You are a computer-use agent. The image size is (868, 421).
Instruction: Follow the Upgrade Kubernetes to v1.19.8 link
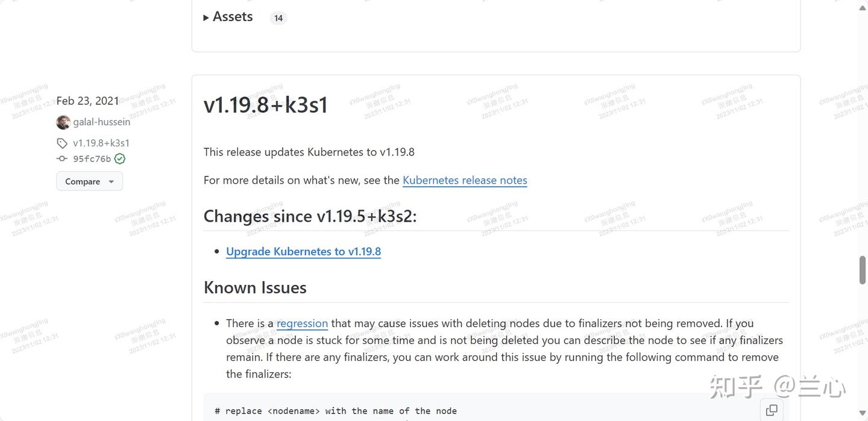(303, 251)
